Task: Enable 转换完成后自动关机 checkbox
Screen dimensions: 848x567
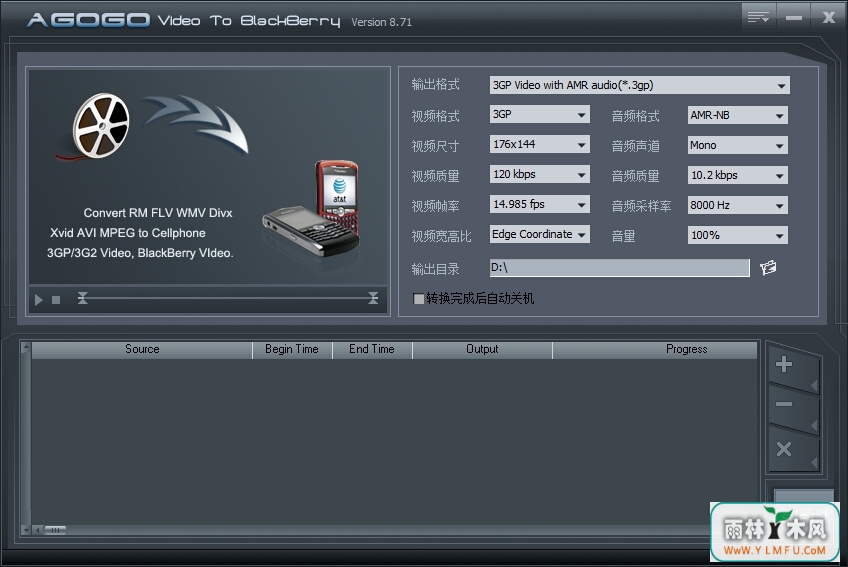Action: tap(419, 299)
